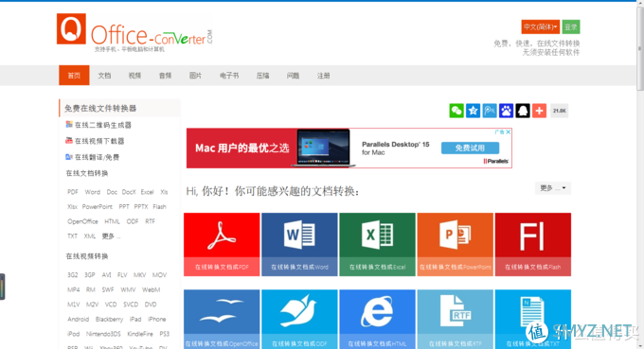
Task: Select the 音频 navigation tab
Action: click(165, 76)
